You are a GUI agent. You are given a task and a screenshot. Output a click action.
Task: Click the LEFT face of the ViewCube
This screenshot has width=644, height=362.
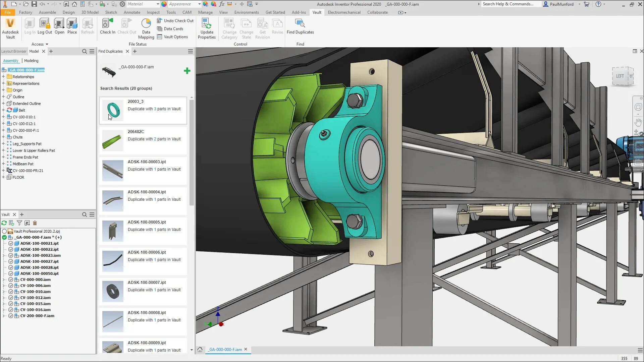pos(620,76)
